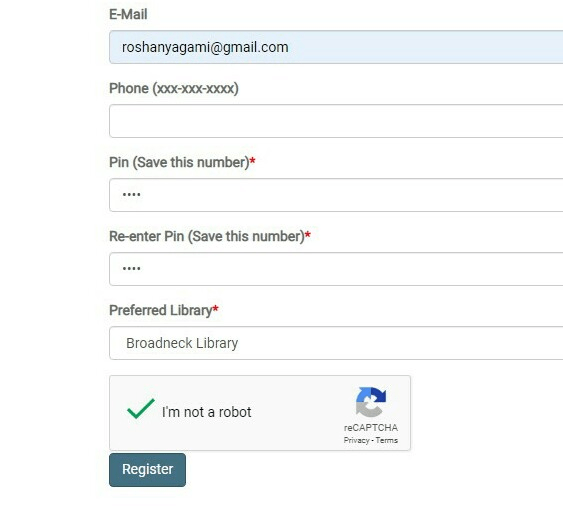Open the reCAPTCHA Privacy link
The width and height of the screenshot is (563, 508).
(356, 440)
